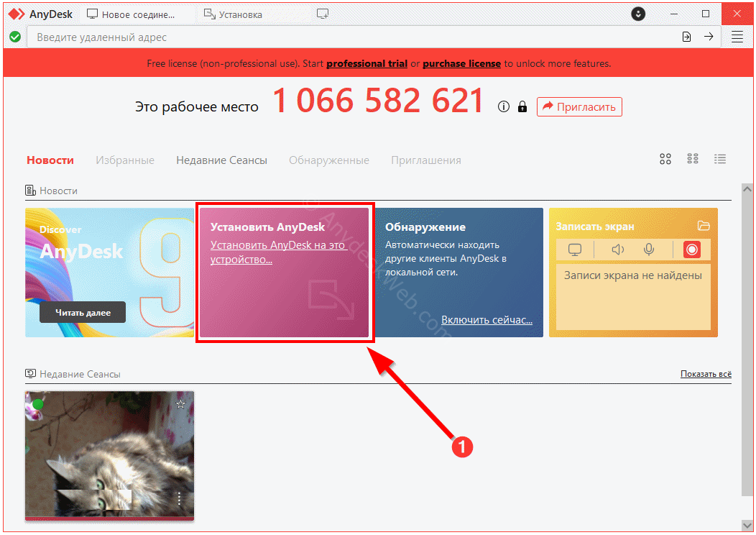This screenshot has height=535, width=756.
Task: Click the Обнаружение card title
Action: (x=425, y=227)
